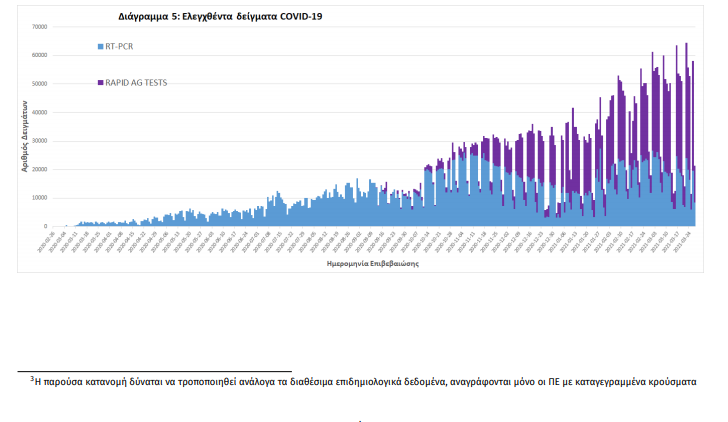Click the 70000 y-axis tick label

[39, 26]
